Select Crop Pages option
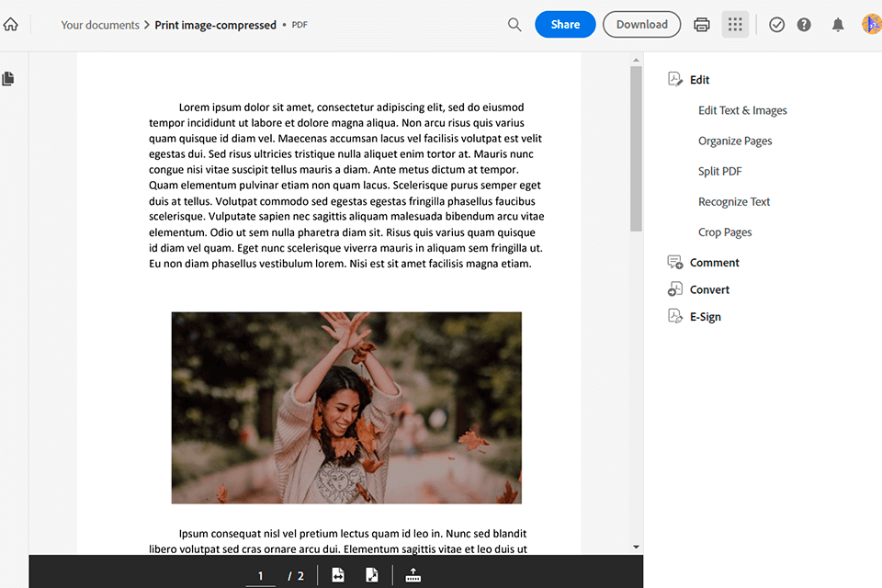 tap(725, 232)
